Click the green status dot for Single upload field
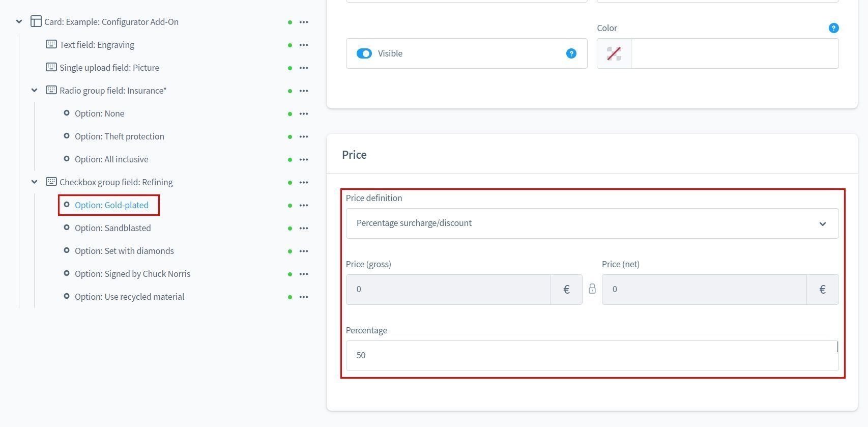Image resolution: width=868 pixels, height=427 pixels. coord(290,68)
